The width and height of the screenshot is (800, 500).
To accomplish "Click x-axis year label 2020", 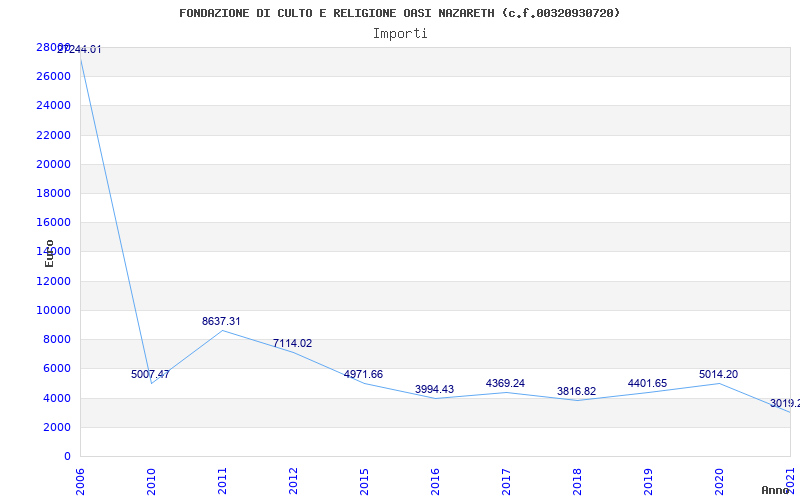I will (x=719, y=482).
